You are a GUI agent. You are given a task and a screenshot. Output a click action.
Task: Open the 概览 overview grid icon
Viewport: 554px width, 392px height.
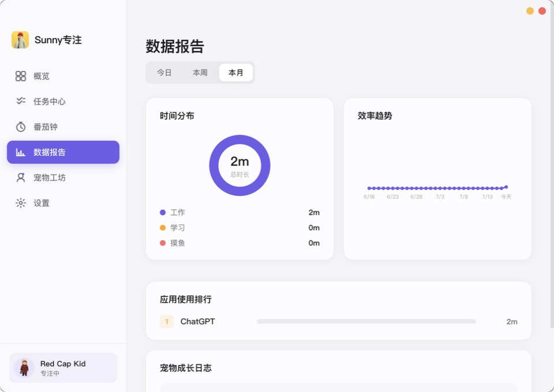click(21, 76)
